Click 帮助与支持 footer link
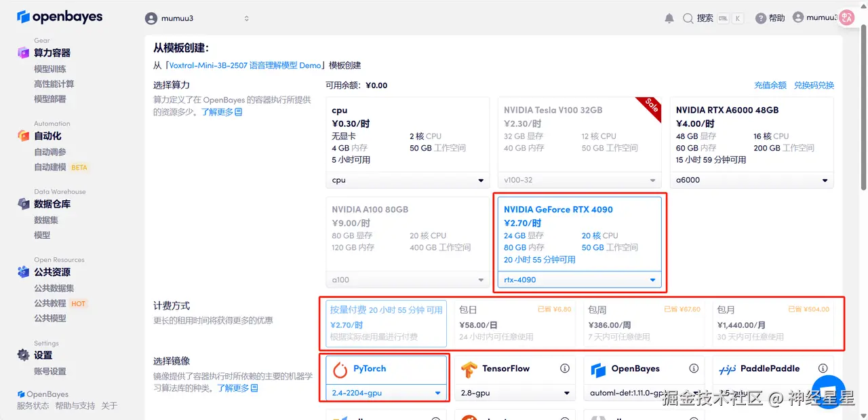This screenshot has width=868, height=420. tap(75, 406)
